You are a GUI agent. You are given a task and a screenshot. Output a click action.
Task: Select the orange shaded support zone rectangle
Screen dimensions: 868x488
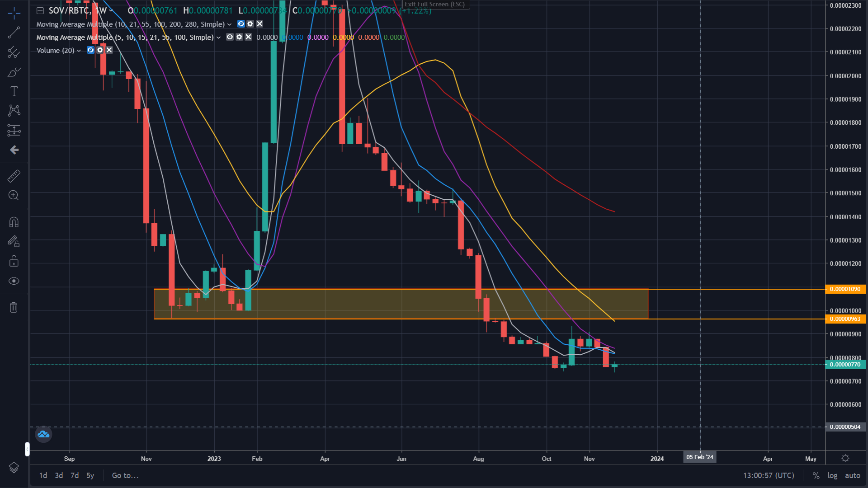(x=401, y=304)
